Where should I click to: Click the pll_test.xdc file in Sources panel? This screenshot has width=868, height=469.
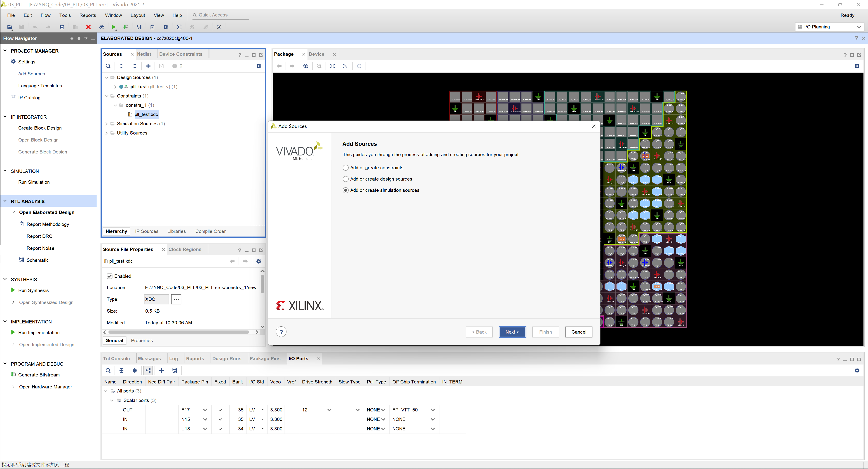(146, 114)
